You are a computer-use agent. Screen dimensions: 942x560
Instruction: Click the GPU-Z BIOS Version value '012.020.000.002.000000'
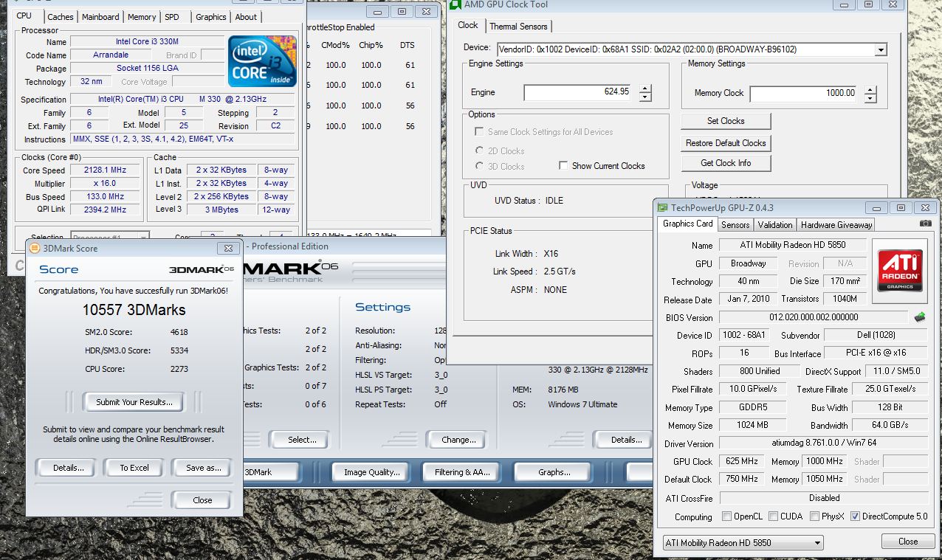tap(814, 317)
